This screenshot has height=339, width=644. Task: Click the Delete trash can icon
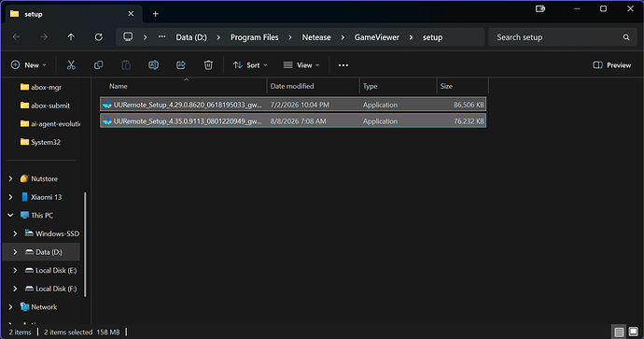coord(208,65)
